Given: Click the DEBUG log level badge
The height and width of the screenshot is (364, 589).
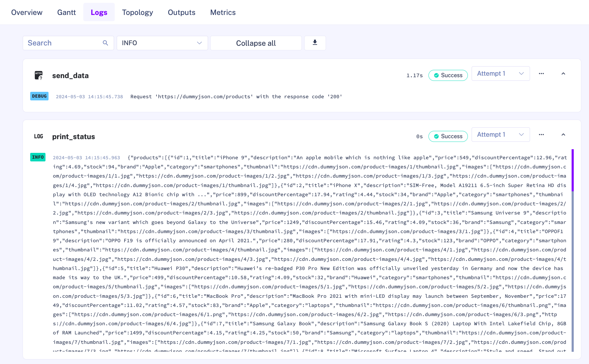Looking at the screenshot, I should tap(39, 96).
